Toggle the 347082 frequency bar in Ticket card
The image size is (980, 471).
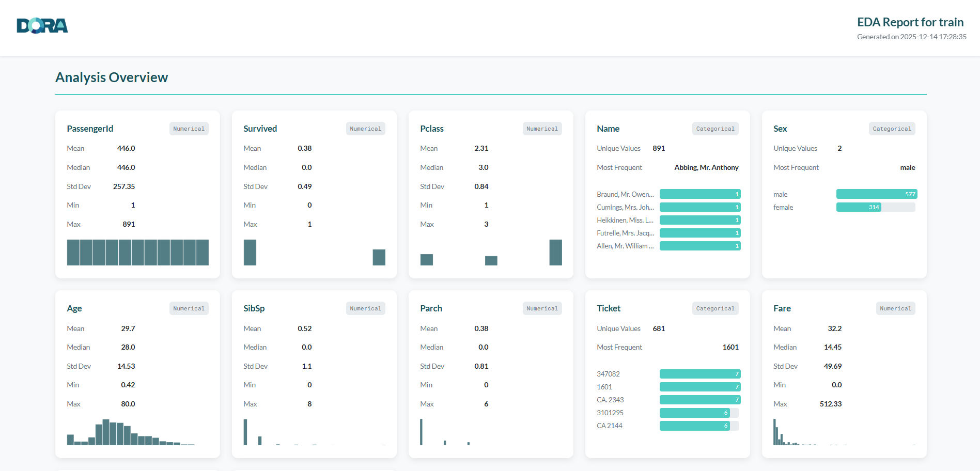pyautogui.click(x=700, y=373)
